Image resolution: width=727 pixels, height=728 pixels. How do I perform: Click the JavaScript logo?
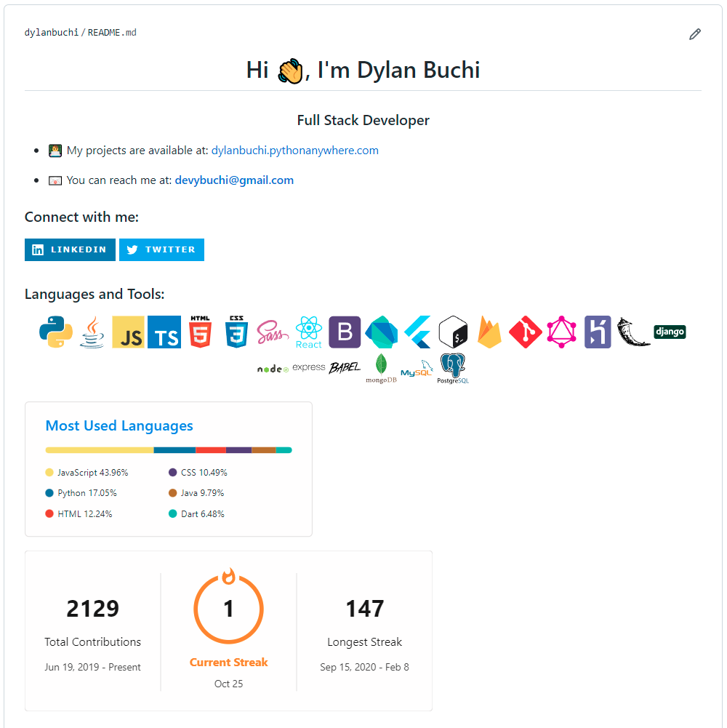[x=128, y=332]
